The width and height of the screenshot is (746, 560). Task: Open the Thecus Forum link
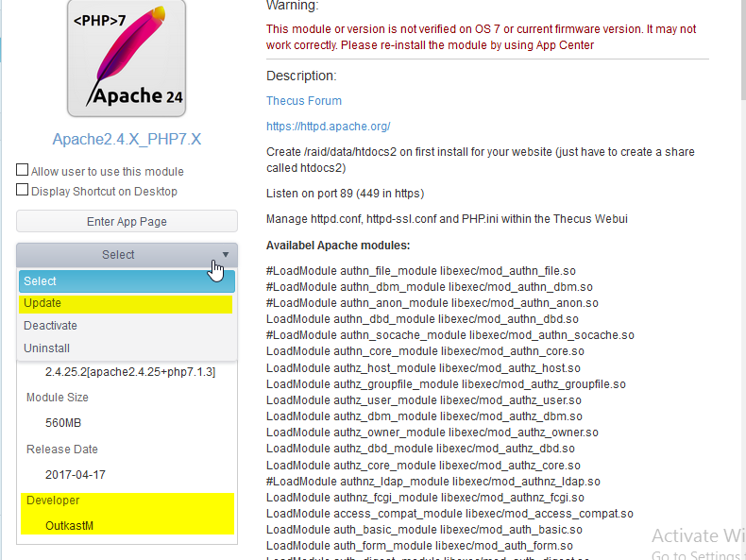point(303,101)
